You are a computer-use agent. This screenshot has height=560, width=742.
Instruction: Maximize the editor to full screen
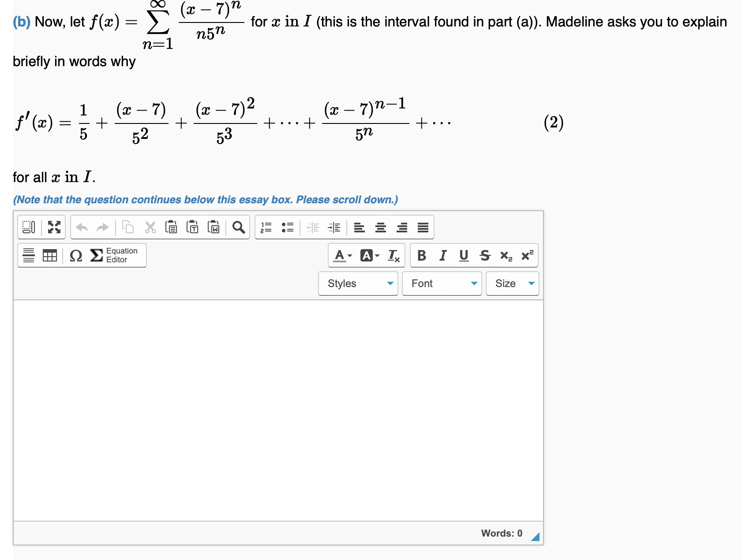[x=55, y=228]
